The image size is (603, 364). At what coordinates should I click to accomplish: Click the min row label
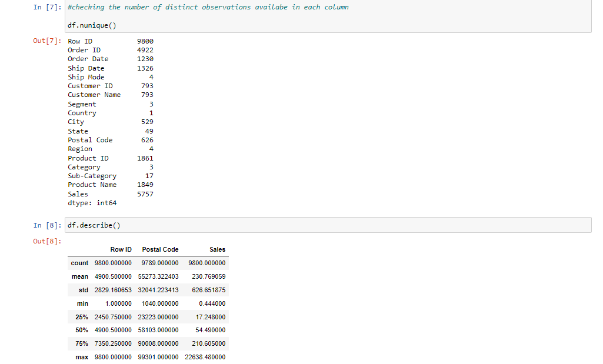pyautogui.click(x=82, y=303)
